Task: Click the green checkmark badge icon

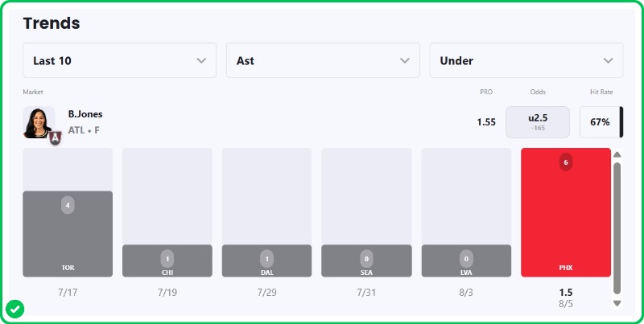Action: [x=15, y=310]
